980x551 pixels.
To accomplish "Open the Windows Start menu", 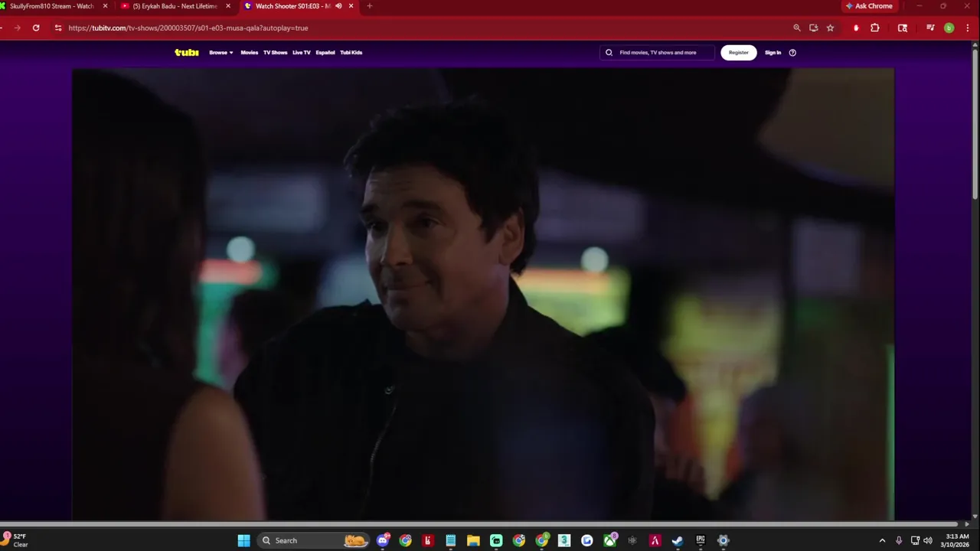I will pos(243,540).
